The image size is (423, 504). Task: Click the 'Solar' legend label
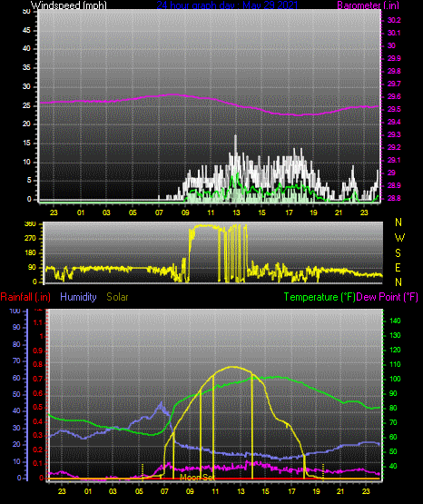tap(117, 297)
